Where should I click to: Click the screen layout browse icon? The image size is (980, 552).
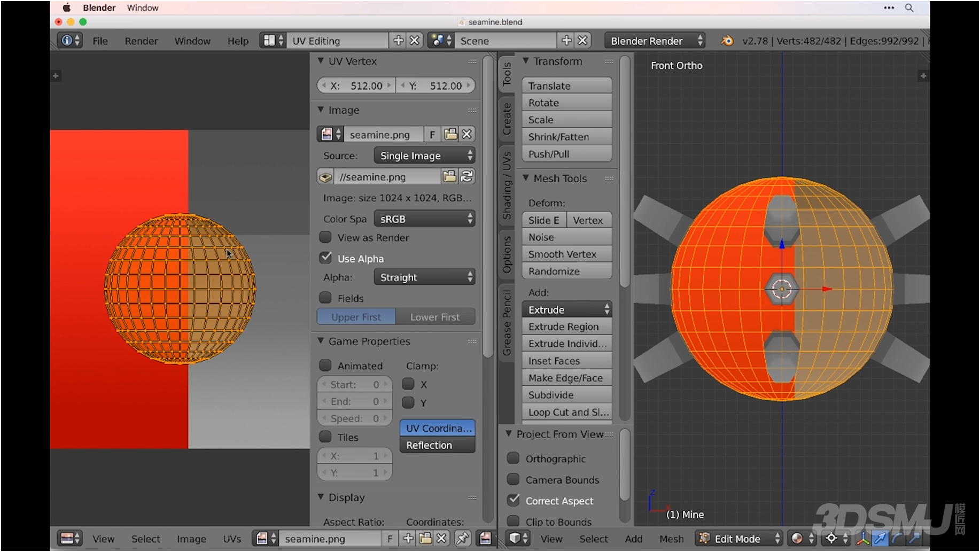click(x=273, y=41)
